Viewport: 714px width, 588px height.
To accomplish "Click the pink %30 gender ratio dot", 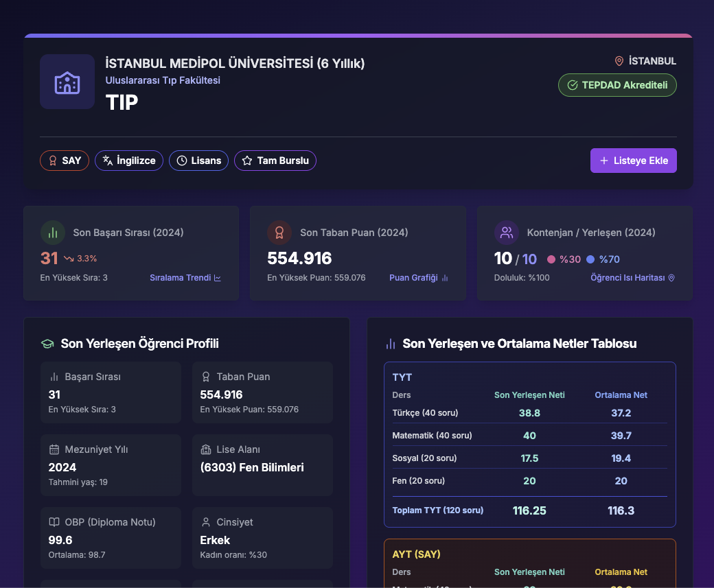I will 551,259.
